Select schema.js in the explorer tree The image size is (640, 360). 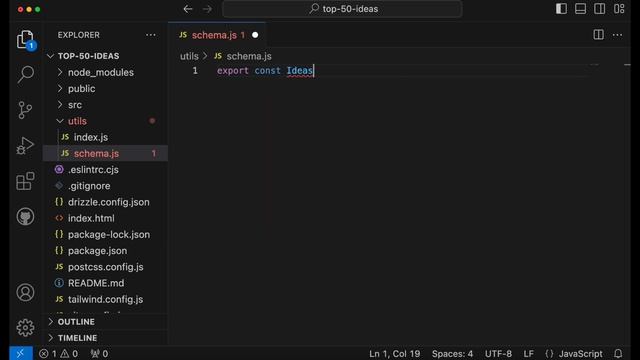tap(105, 153)
